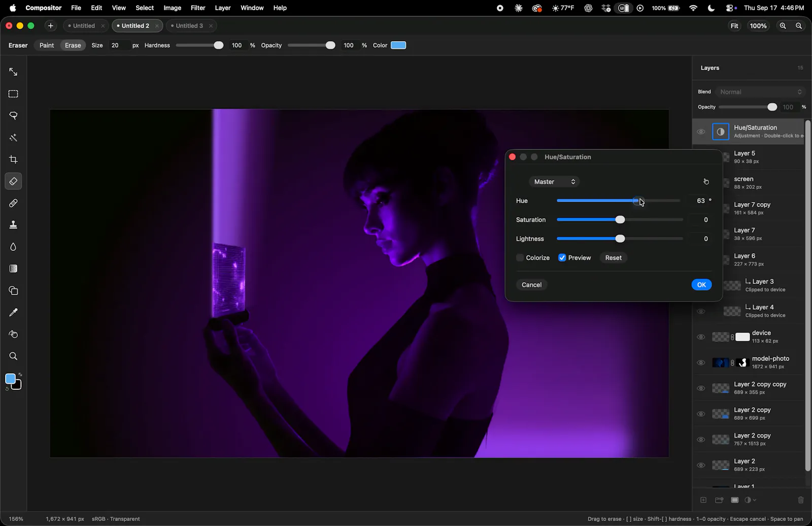This screenshot has width=812, height=526.
Task: Click the 100% zoom button
Action: (758, 26)
